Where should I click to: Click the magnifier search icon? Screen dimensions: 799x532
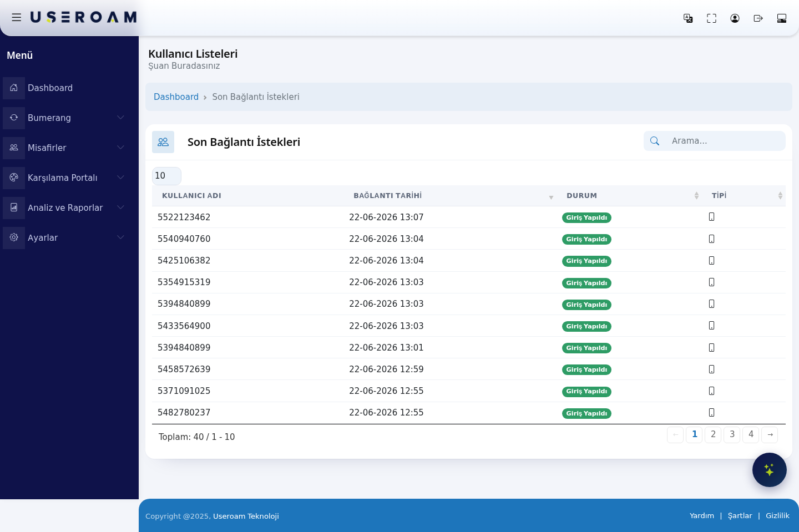[x=655, y=141]
